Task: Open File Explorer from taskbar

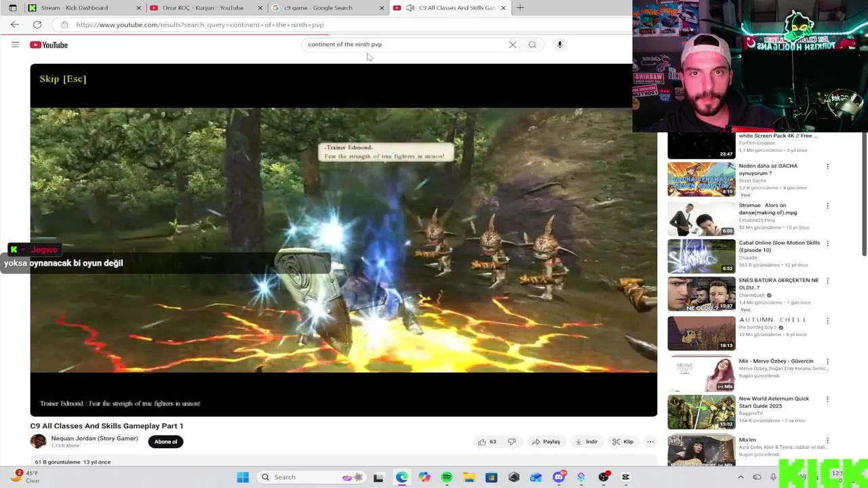Action: coord(469,477)
